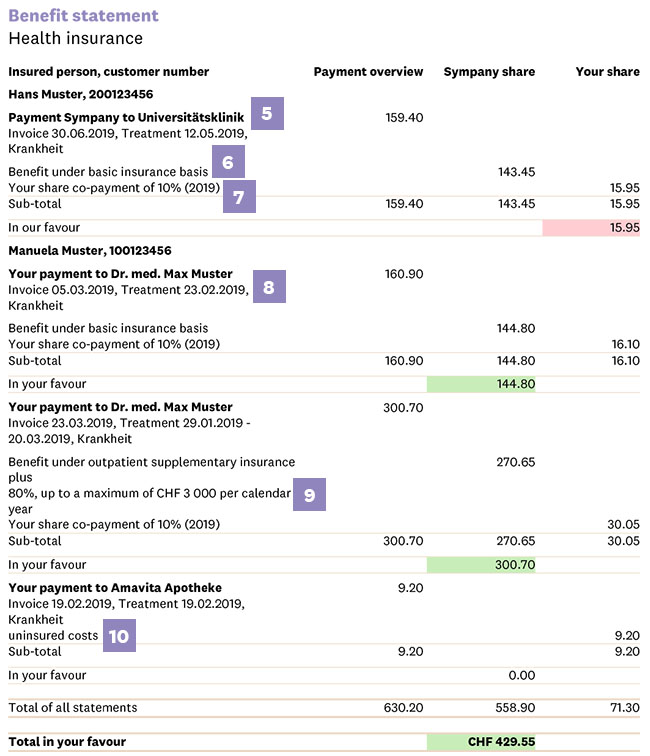Click the purple marker number 10

tap(119, 636)
